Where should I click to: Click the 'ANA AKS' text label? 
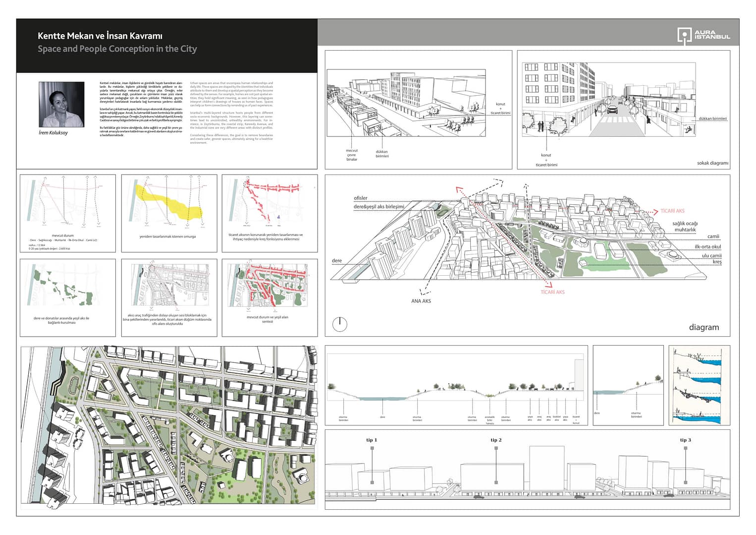point(421,301)
